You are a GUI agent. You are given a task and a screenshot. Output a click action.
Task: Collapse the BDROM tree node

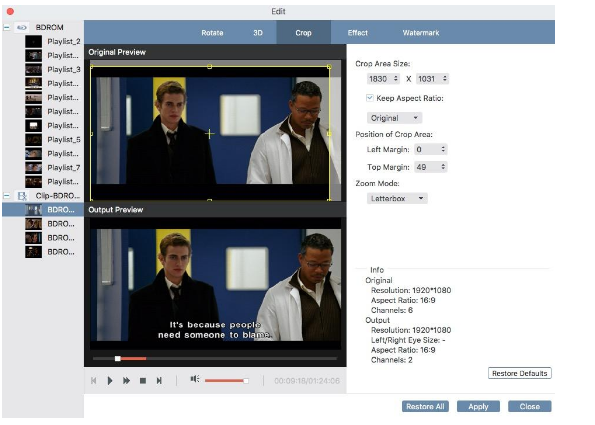pyautogui.click(x=6, y=27)
